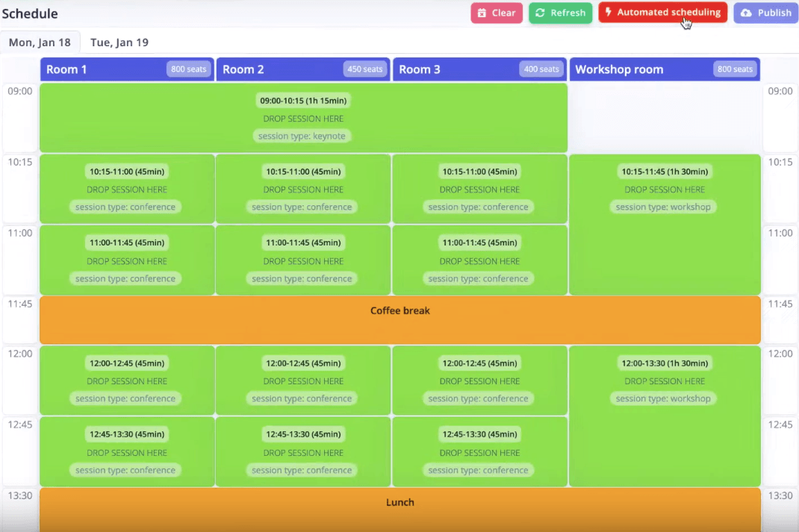Select Room 2 10:15-11:00 conference slot
This screenshot has height=532, width=799.
point(303,189)
